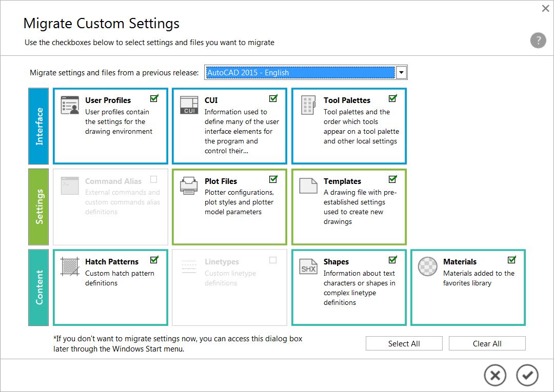Click the Tool Palettes icon
Viewport: 554px width, 392px height.
click(308, 105)
